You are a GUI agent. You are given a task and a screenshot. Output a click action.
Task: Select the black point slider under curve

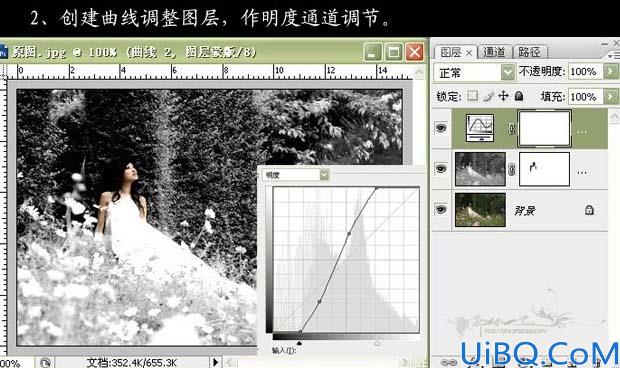299,343
